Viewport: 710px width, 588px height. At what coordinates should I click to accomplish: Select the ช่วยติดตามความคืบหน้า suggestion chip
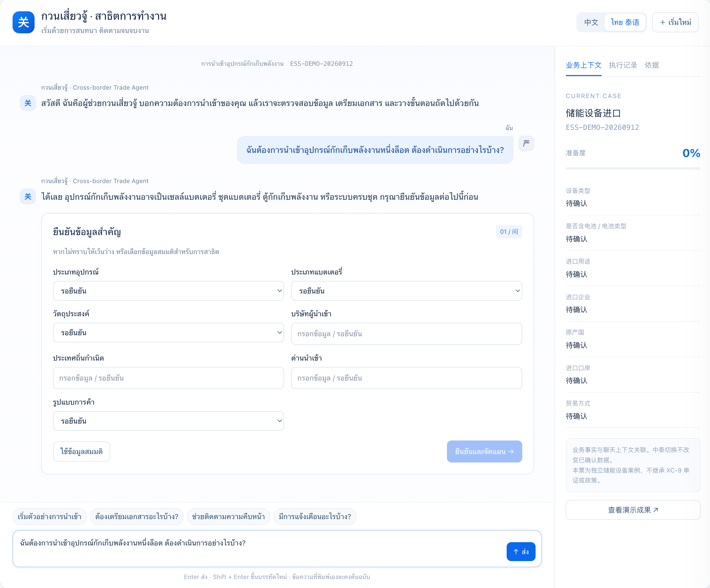pyautogui.click(x=228, y=517)
